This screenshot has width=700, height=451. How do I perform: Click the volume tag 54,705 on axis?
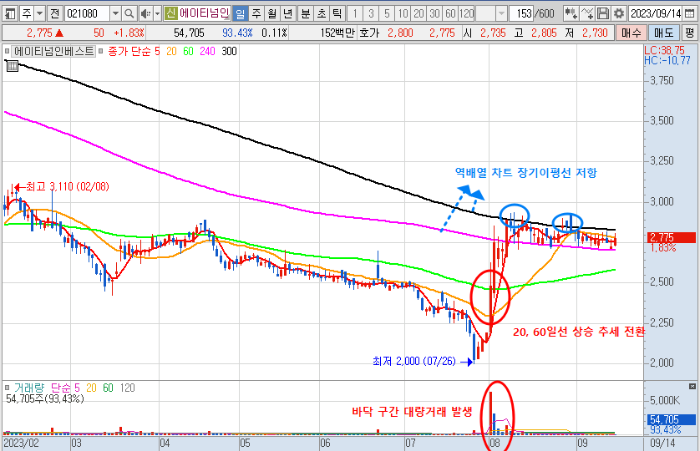coord(671,419)
